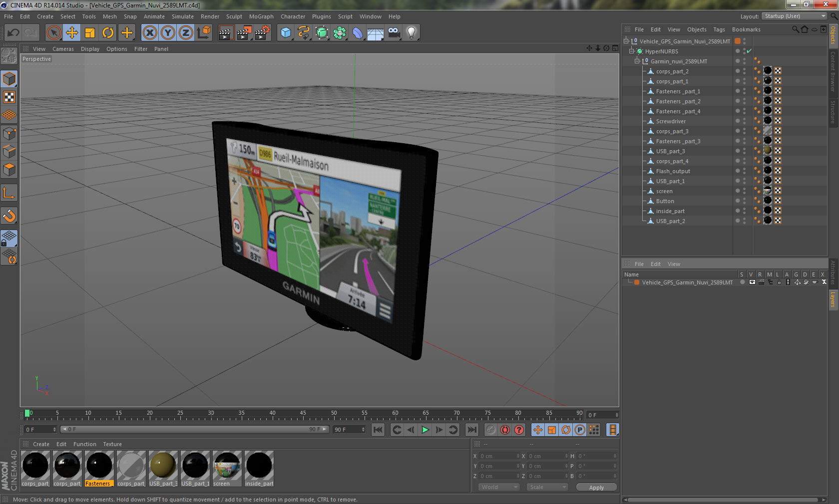This screenshot has height=504, width=839.
Task: Activate the Scale tool in top toolbar
Action: (x=90, y=33)
